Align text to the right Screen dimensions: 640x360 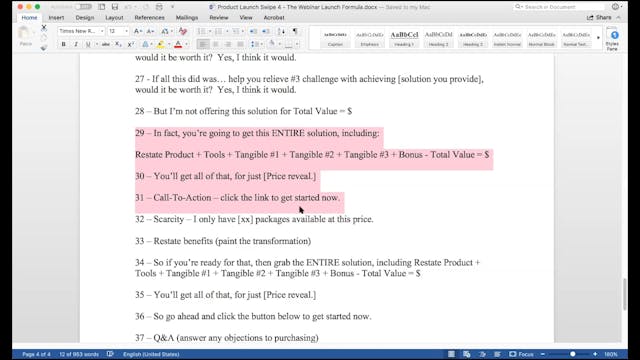coord(228,44)
